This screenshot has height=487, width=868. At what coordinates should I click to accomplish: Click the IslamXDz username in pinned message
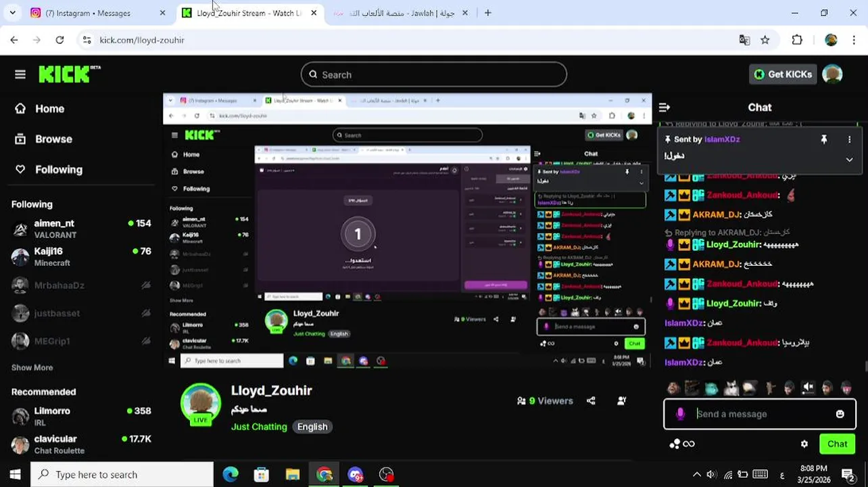(722, 139)
